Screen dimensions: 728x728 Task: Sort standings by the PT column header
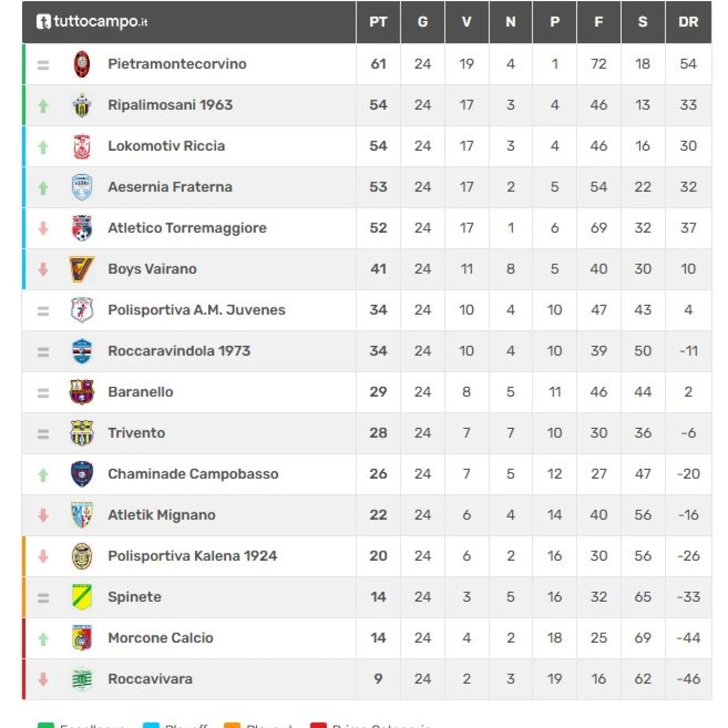[378, 22]
